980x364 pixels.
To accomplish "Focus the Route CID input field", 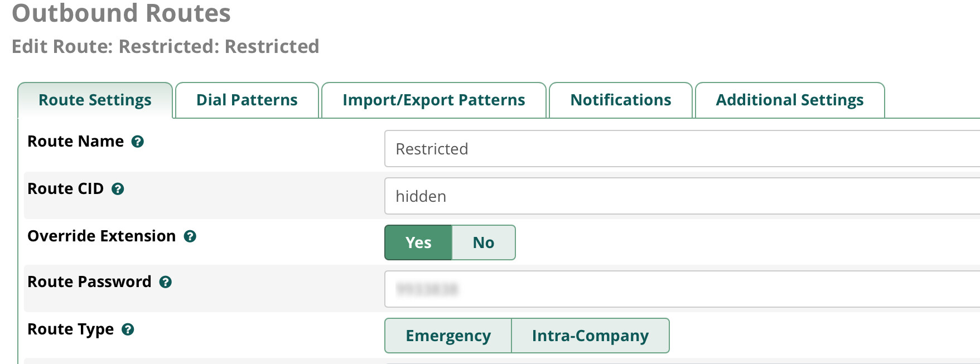I will tap(682, 196).
